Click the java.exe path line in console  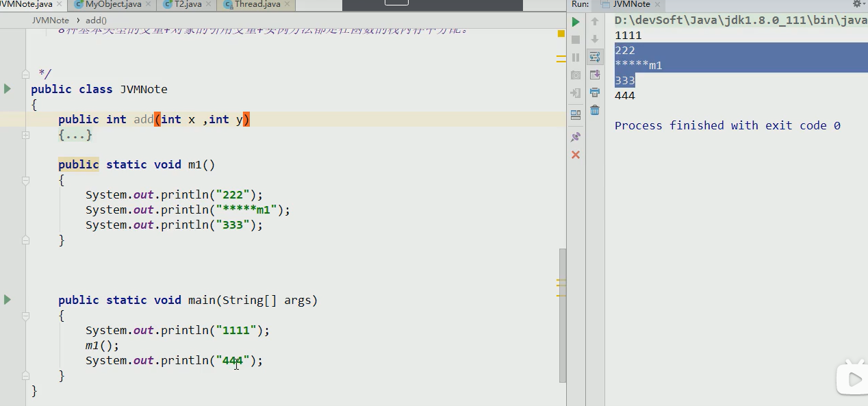click(741, 21)
